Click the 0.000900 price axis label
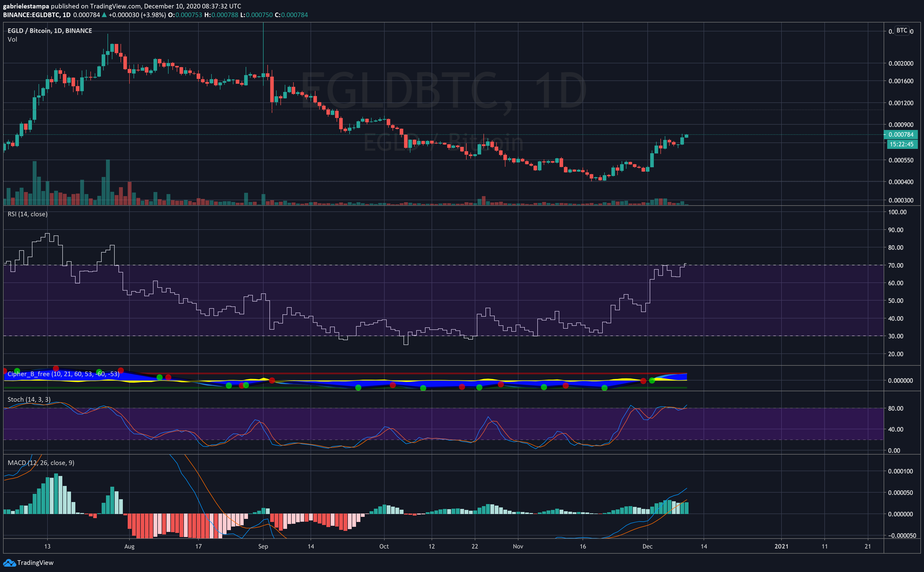Screen dimensions: 924x572 click(x=901, y=124)
